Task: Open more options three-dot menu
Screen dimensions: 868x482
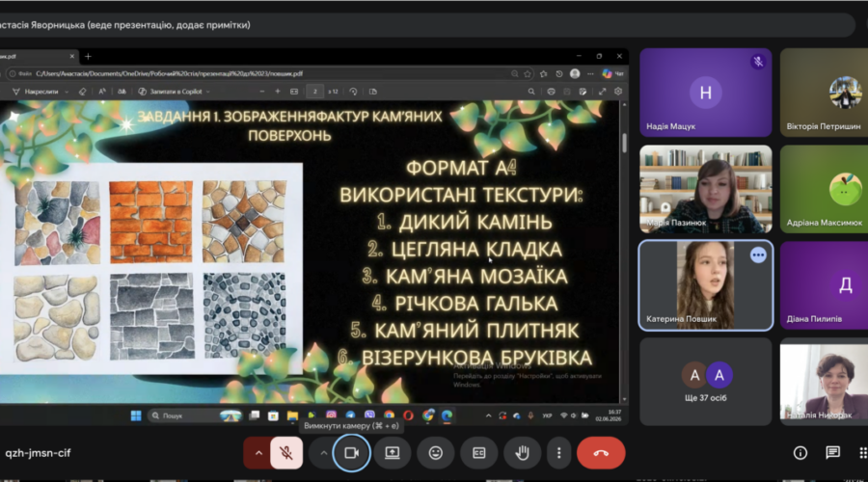Action: pos(558,453)
